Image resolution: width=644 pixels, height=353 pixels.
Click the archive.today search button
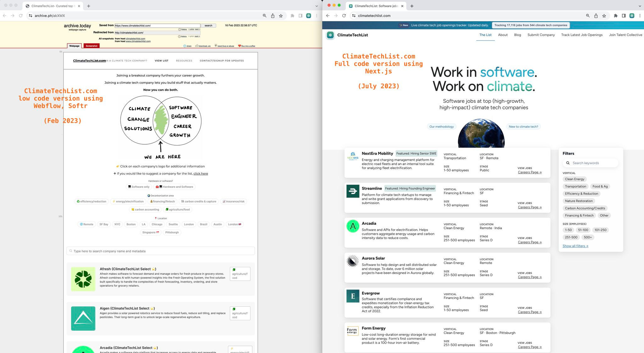[x=208, y=25]
